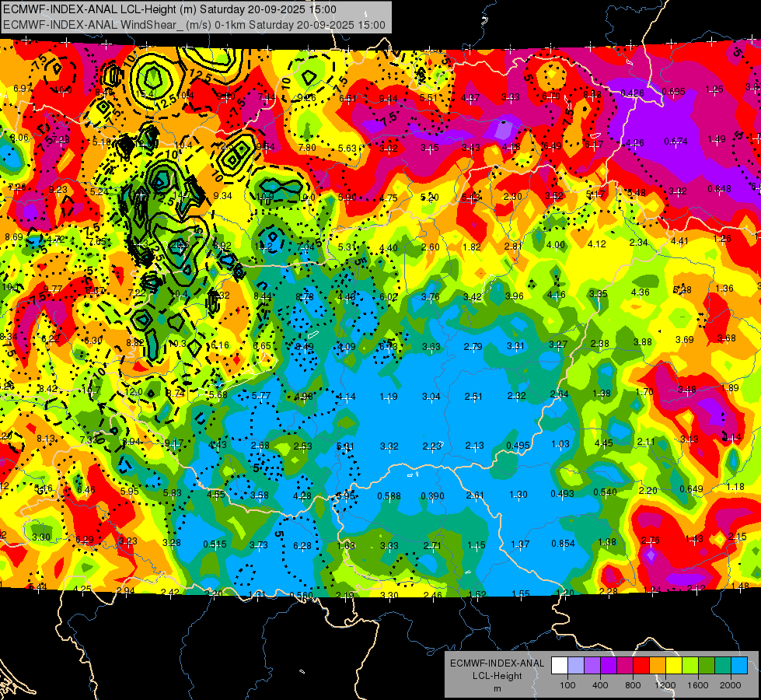Image resolution: width=761 pixels, height=700 pixels.
Task: Click the grid value 0.649
Action: click(x=691, y=489)
